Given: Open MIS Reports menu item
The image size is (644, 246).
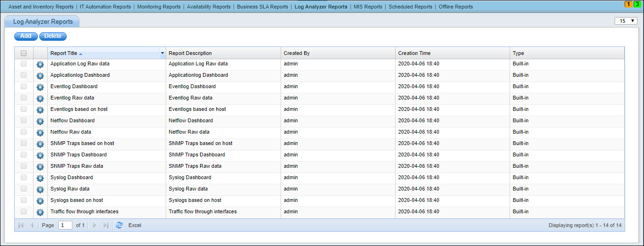Looking at the screenshot, I should pos(368,7).
